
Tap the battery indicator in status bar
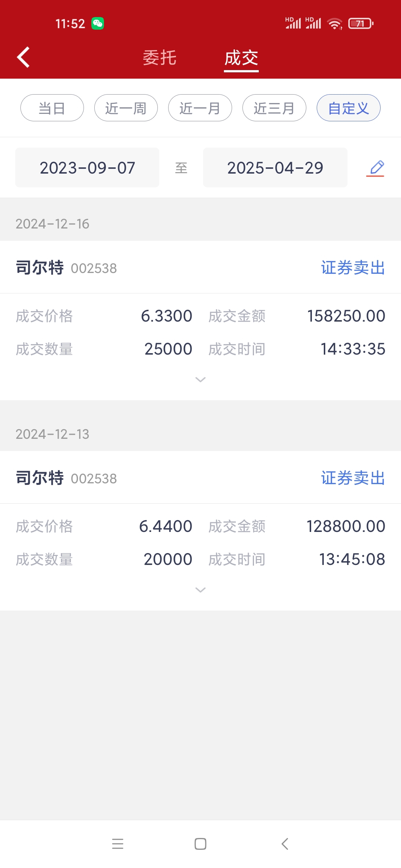(361, 24)
